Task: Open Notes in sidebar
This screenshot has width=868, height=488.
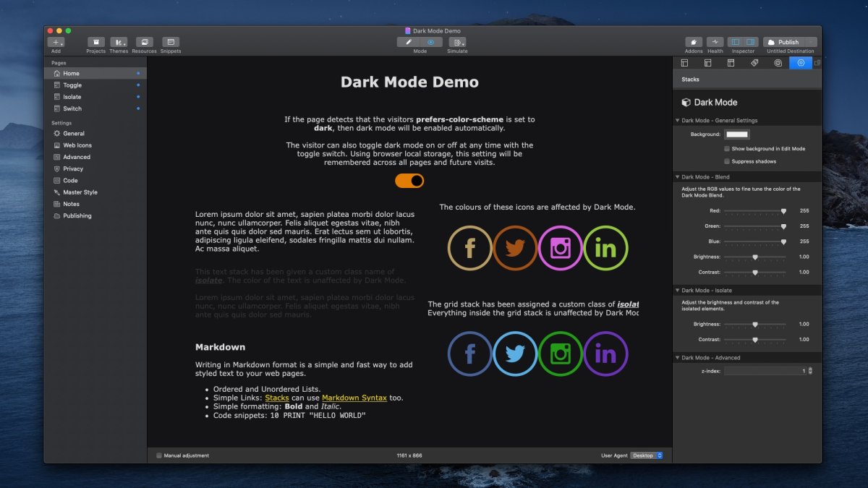Action: [95, 204]
